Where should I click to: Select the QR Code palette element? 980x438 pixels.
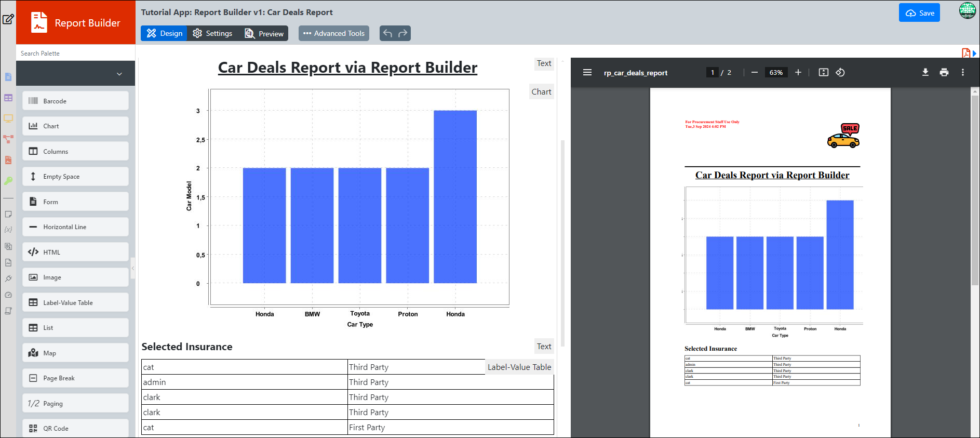(x=75, y=429)
